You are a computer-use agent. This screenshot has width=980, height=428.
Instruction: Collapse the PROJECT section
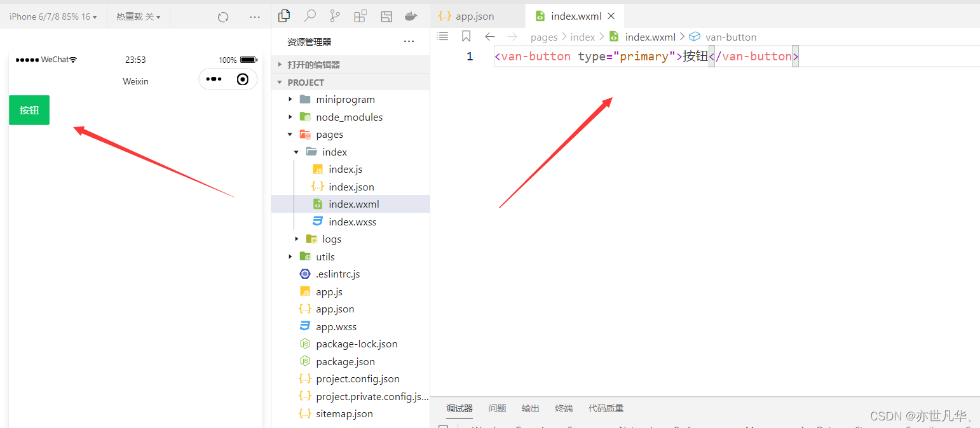point(305,83)
